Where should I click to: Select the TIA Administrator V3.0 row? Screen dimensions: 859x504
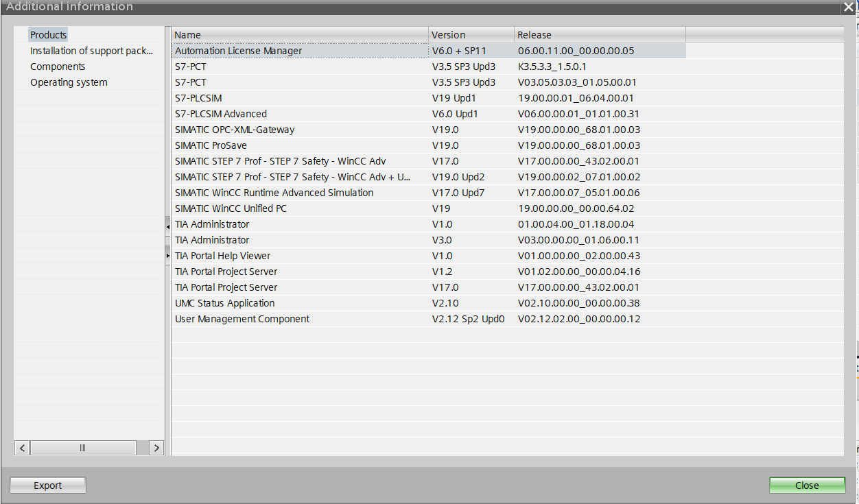(x=429, y=240)
